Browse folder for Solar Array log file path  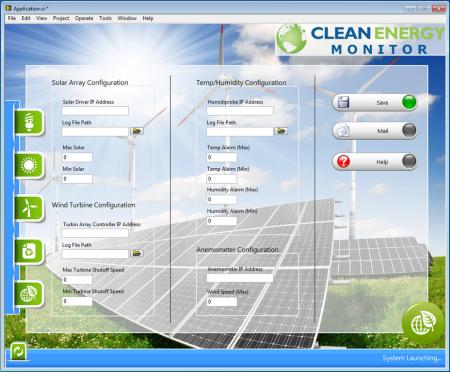coord(137,131)
